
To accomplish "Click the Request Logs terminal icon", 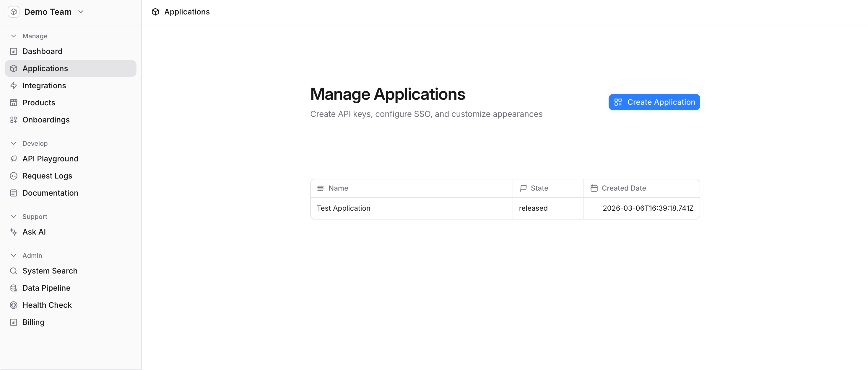I will click(x=14, y=176).
